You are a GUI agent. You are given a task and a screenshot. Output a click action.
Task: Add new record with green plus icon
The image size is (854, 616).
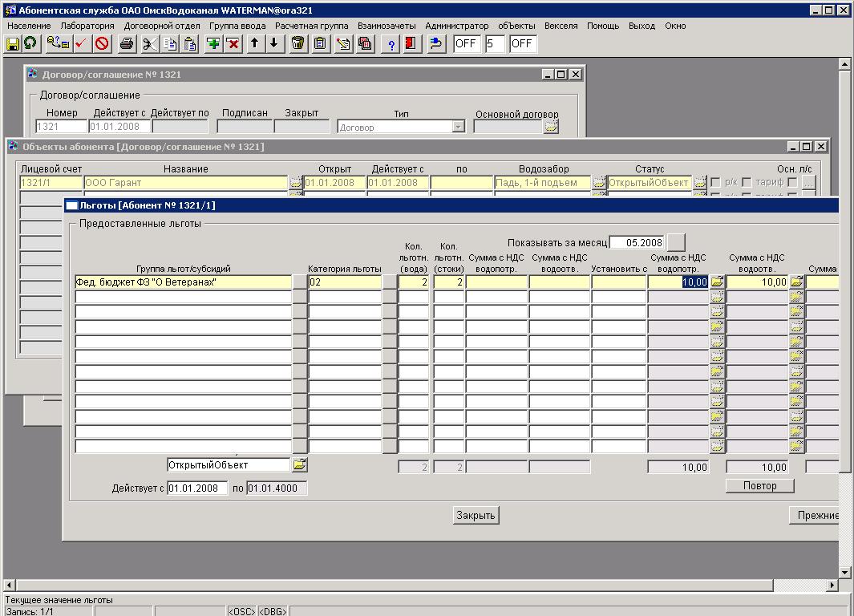point(213,44)
